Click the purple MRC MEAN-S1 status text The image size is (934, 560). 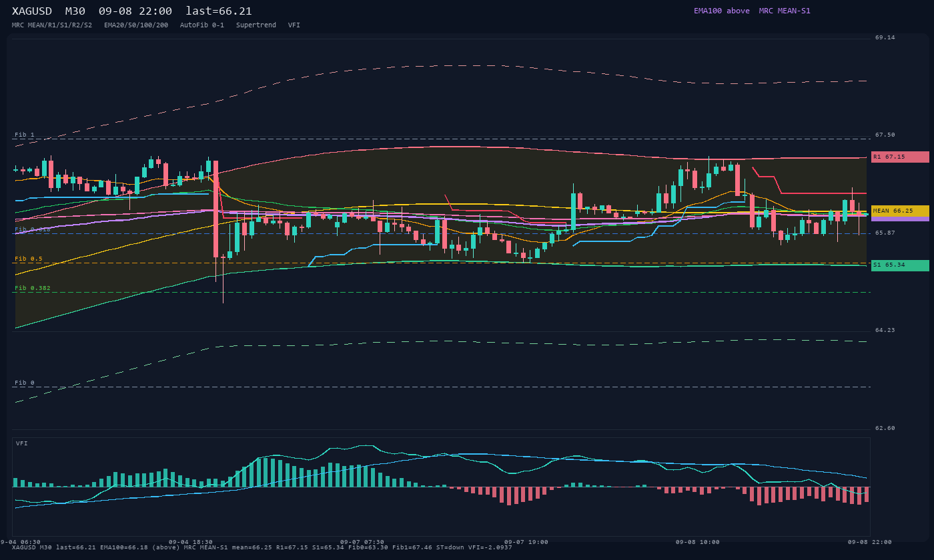click(785, 11)
